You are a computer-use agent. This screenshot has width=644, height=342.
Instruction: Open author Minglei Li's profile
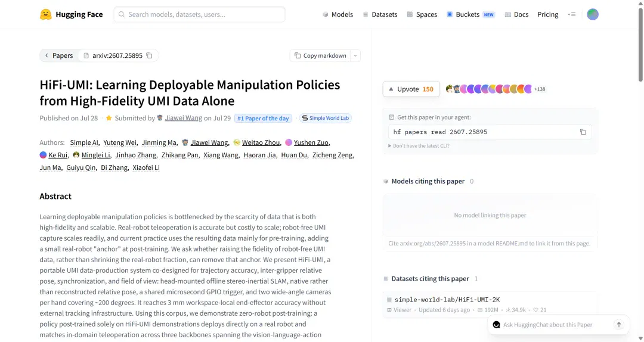(x=95, y=155)
